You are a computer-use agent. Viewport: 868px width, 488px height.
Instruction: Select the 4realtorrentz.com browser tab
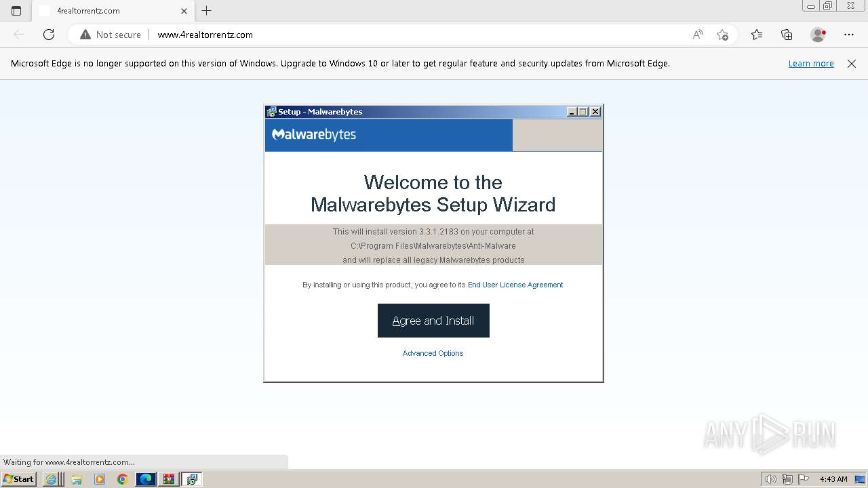tap(113, 11)
